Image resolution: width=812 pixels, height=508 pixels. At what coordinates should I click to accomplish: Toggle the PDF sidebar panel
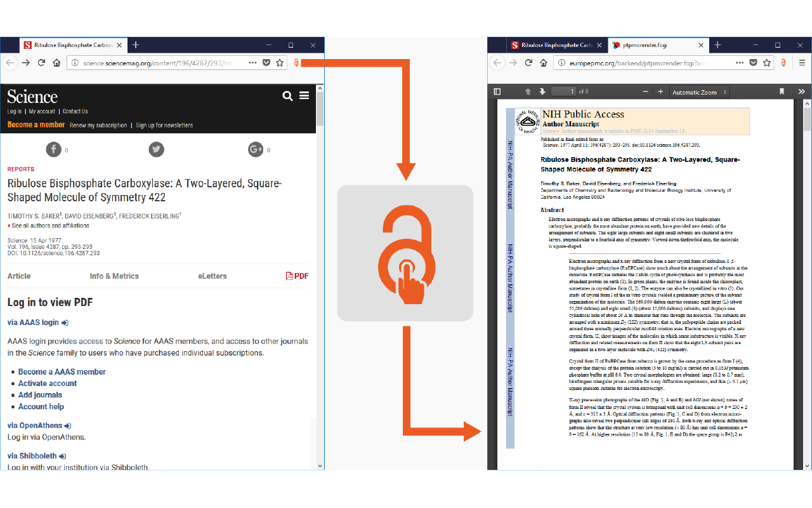497,91
